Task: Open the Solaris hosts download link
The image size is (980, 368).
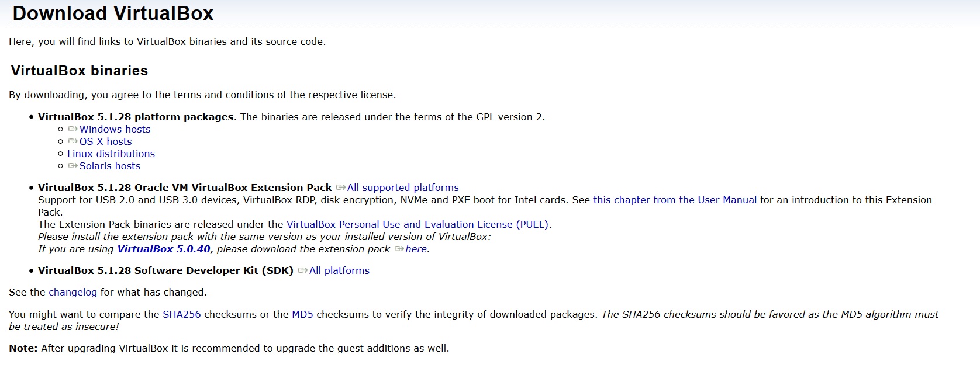Action: 110,166
